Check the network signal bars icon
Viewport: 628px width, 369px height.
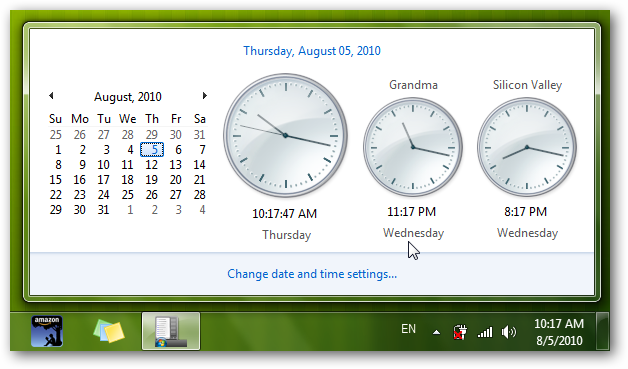[x=485, y=332]
